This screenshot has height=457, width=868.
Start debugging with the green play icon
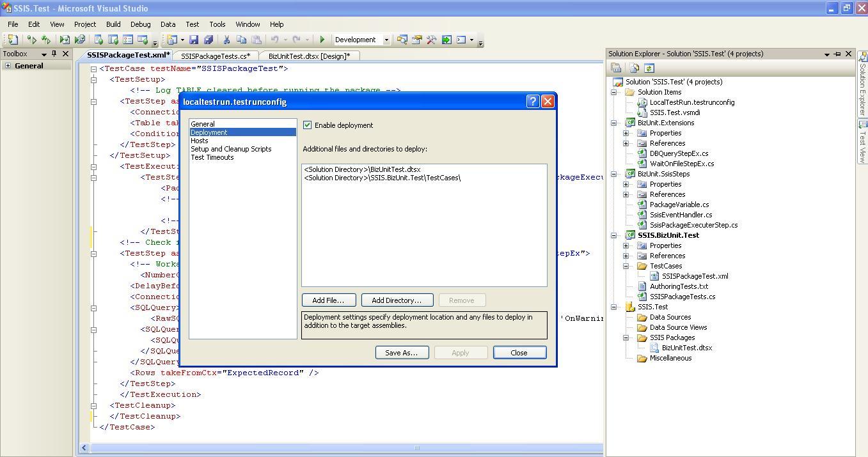pyautogui.click(x=323, y=39)
